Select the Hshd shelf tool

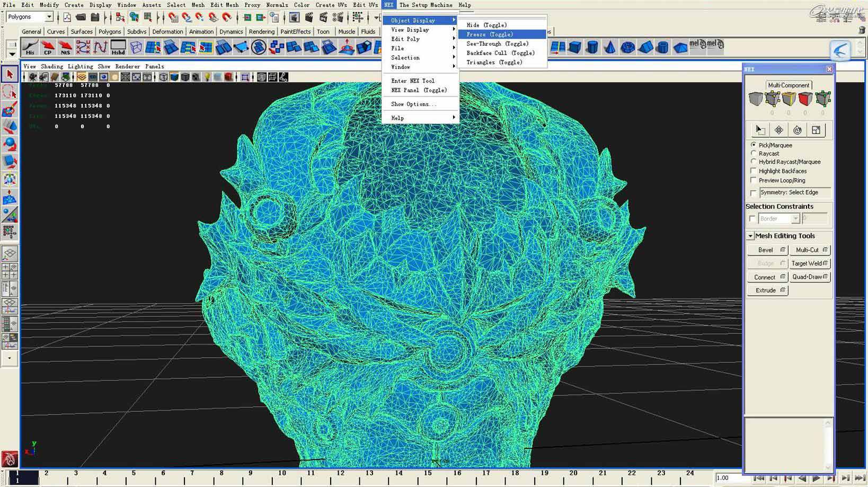118,47
